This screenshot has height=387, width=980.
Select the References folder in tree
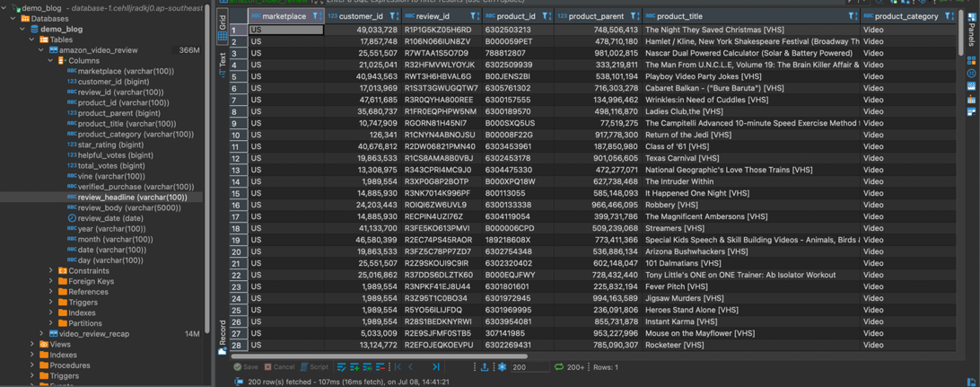tap(83, 292)
